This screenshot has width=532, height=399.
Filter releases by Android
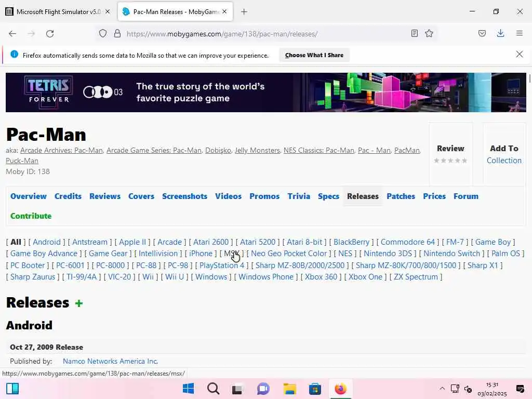[x=46, y=242]
